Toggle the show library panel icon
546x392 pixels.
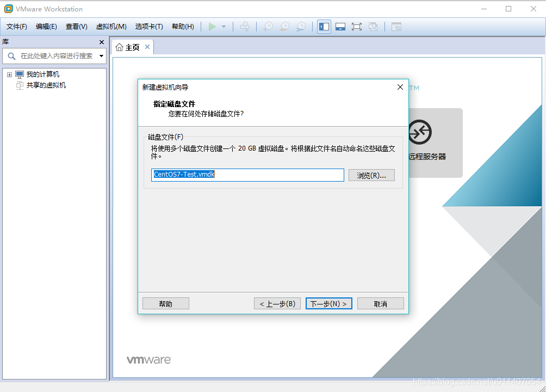point(324,27)
